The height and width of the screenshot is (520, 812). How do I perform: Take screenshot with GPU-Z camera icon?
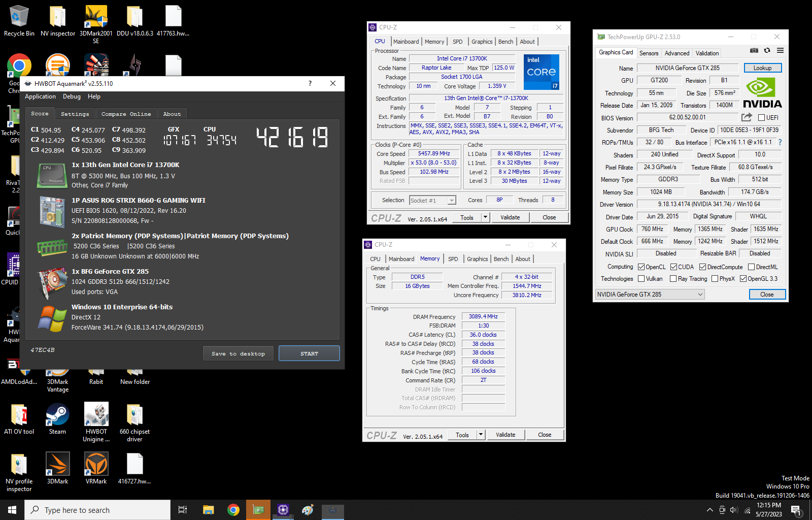click(754, 50)
